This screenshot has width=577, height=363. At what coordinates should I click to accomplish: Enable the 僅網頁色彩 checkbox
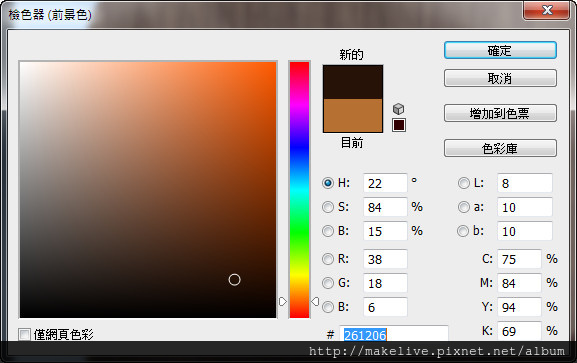point(24,335)
